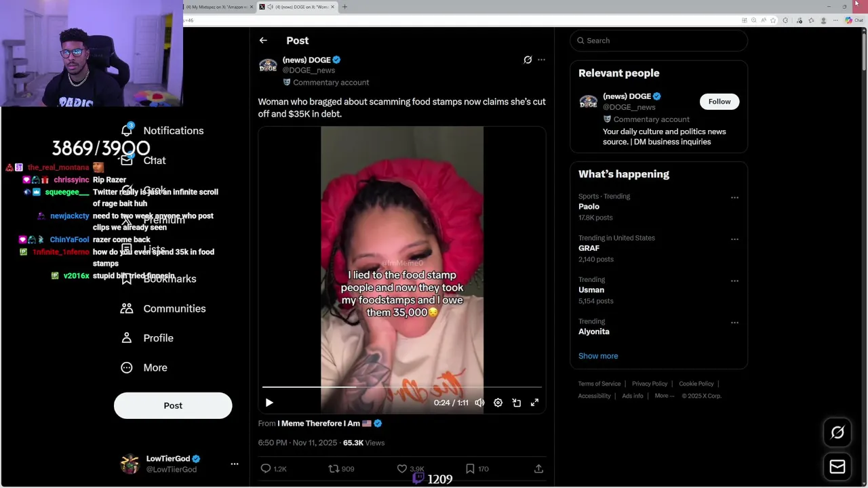The width and height of the screenshot is (868, 488).
Task: Open new browser tab with plus icon
Action: [344, 7]
